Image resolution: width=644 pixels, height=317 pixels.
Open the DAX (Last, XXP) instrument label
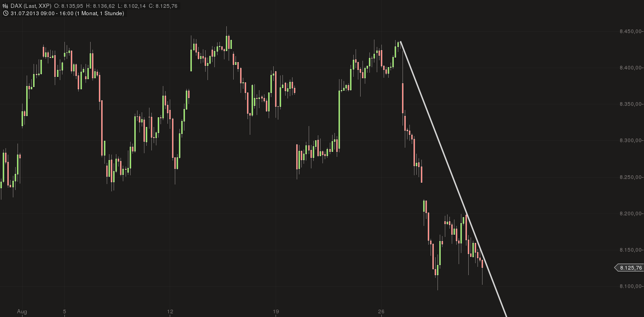30,6
